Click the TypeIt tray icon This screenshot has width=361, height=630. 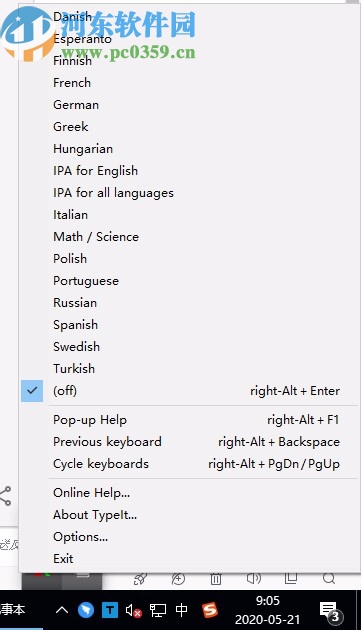tap(110, 610)
